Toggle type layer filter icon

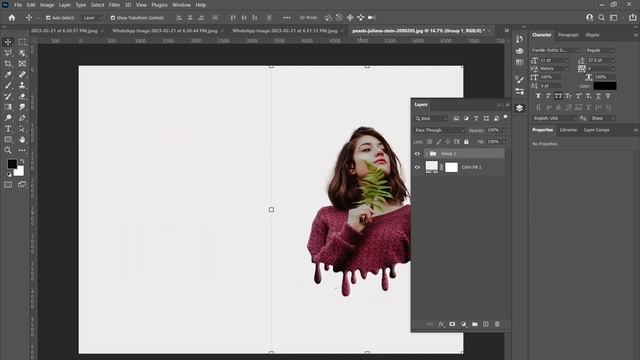point(476,118)
